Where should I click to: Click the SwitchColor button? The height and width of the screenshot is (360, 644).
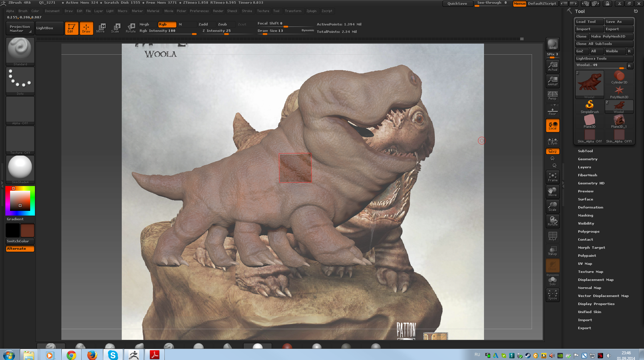[20, 241]
